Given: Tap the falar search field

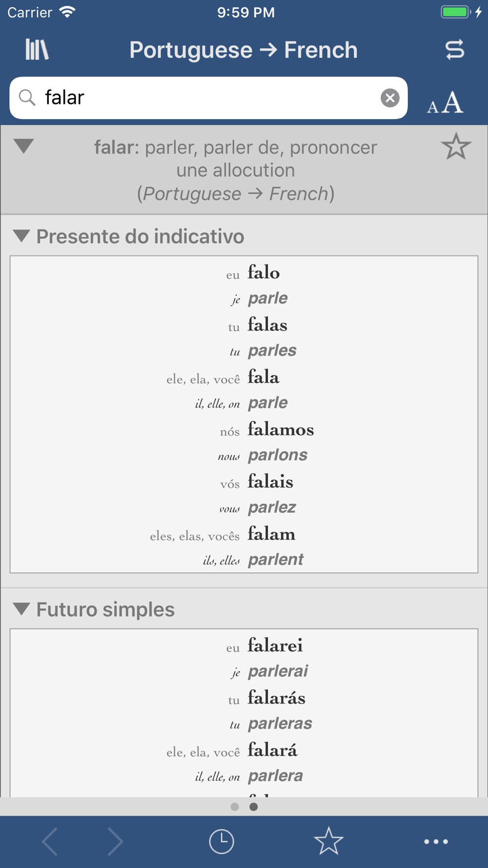Looking at the screenshot, I should click(x=208, y=98).
